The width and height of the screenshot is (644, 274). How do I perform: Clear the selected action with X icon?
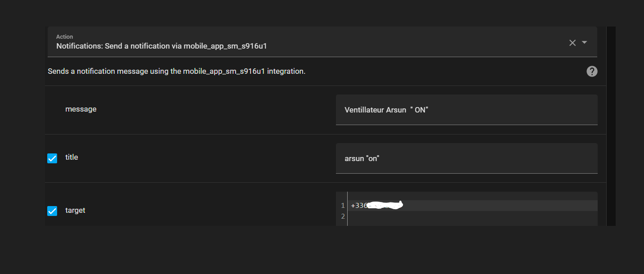(572, 43)
